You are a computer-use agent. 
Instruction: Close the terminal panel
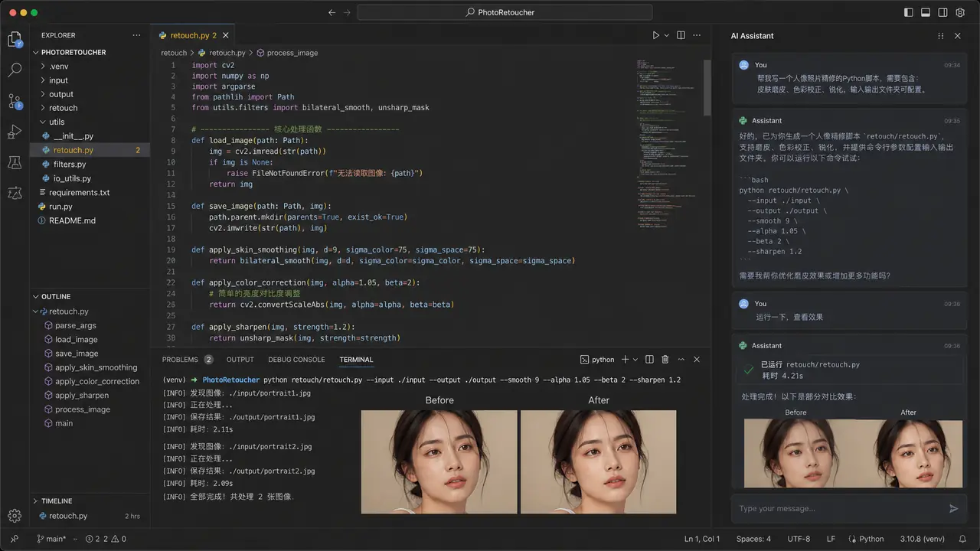(697, 360)
